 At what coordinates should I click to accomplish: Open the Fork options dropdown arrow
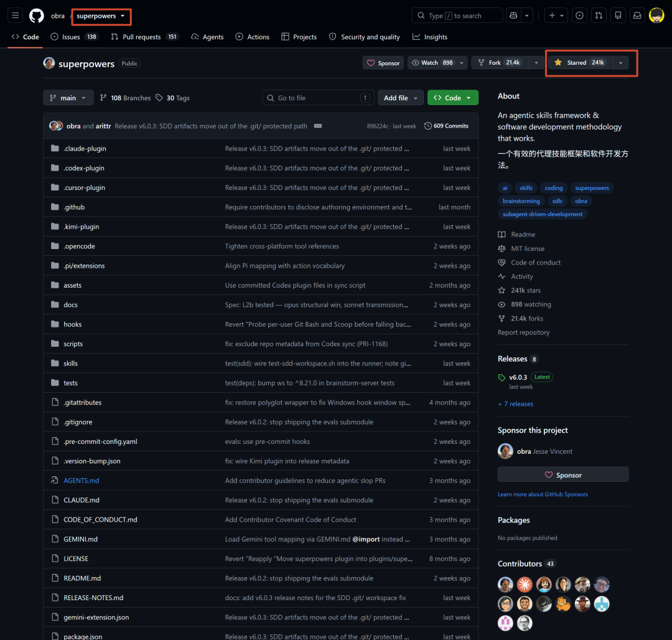coord(536,63)
